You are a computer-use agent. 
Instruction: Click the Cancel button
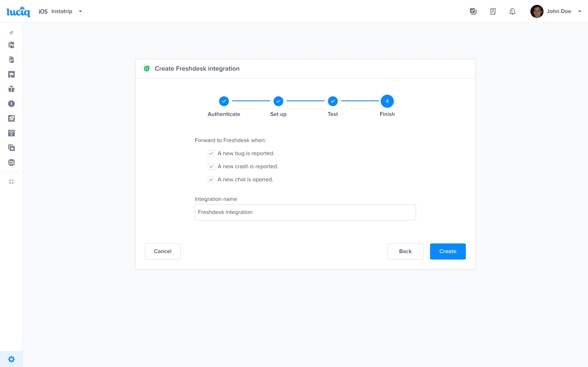pyautogui.click(x=163, y=251)
